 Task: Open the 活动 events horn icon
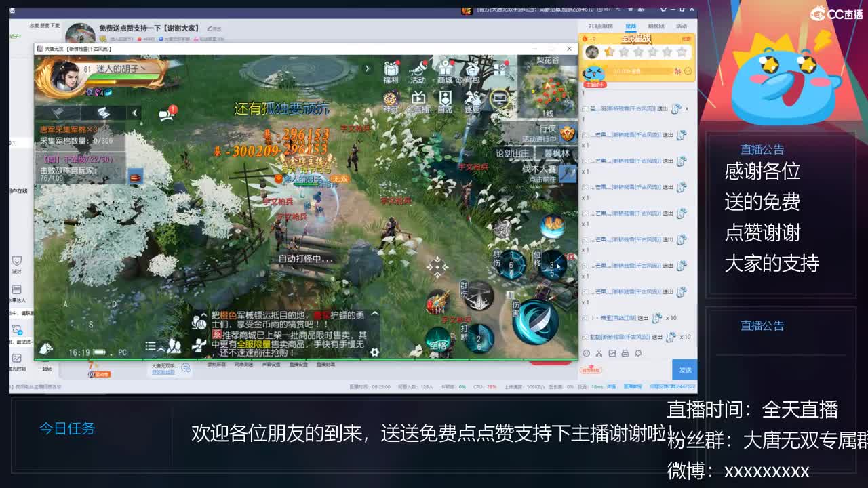pos(418,73)
